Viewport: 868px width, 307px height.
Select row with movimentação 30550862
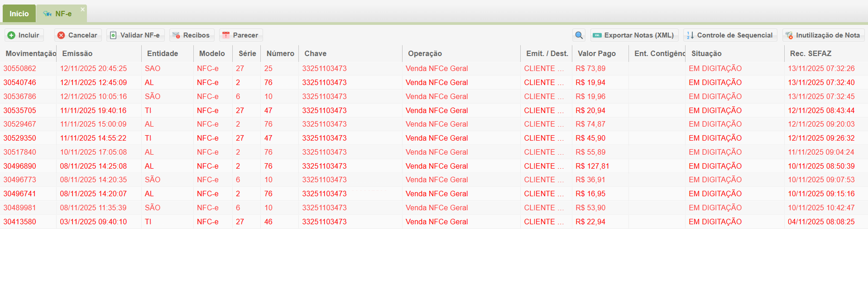point(20,69)
